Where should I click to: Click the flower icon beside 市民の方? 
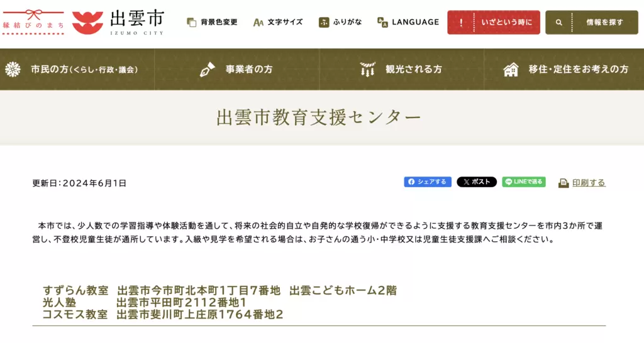(13, 69)
